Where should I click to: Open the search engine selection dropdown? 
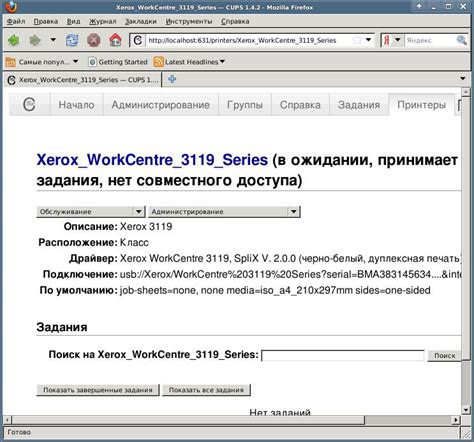coord(397,40)
